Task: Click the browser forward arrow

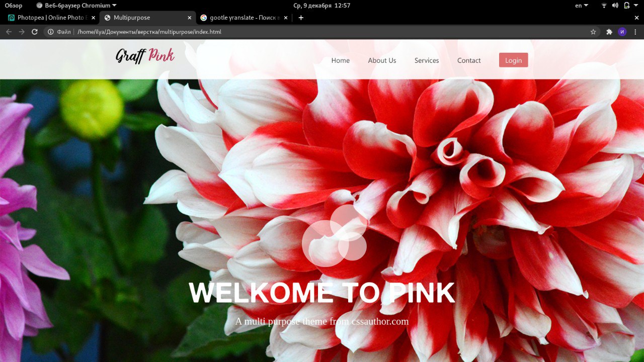Action: coord(22,32)
